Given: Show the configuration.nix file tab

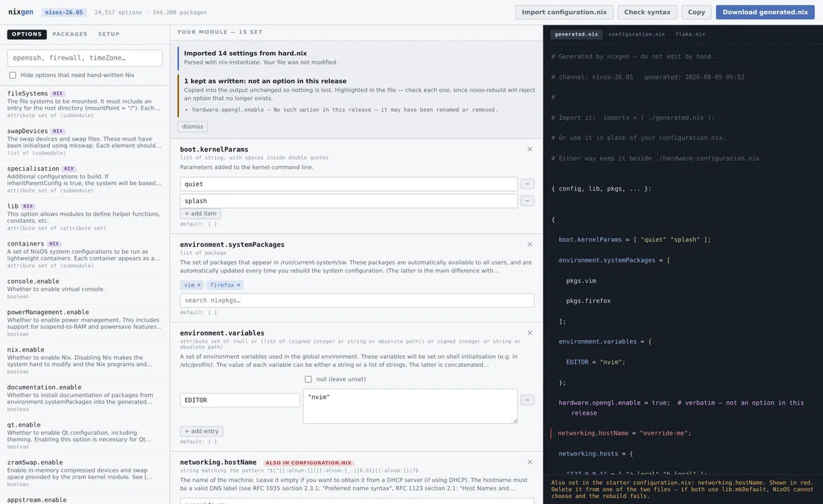Looking at the screenshot, I should coord(636,34).
